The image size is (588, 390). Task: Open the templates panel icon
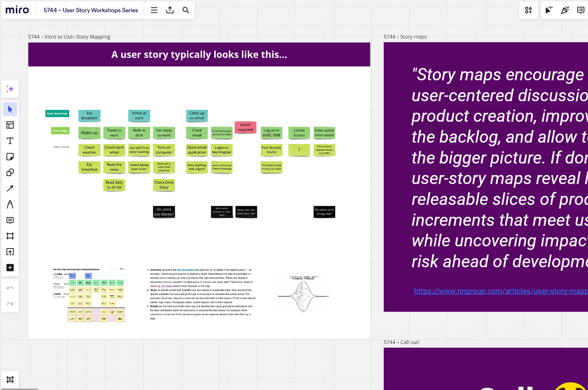(x=10, y=125)
